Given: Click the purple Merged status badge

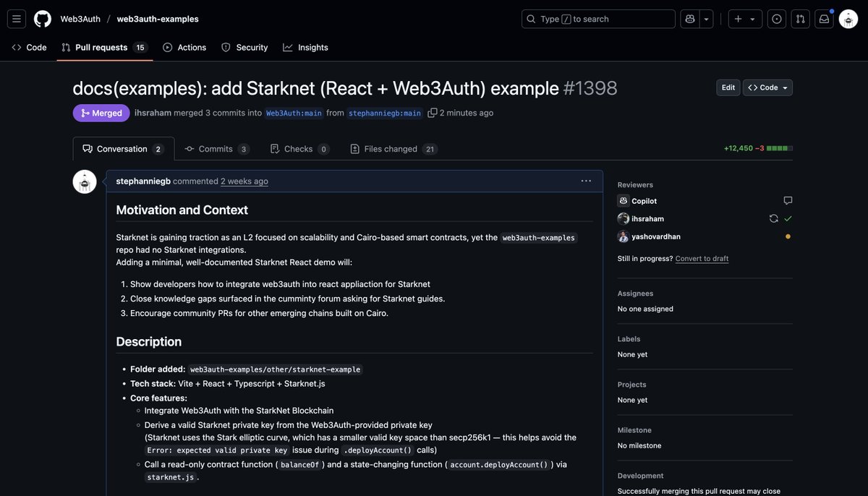Looking at the screenshot, I should click(101, 113).
